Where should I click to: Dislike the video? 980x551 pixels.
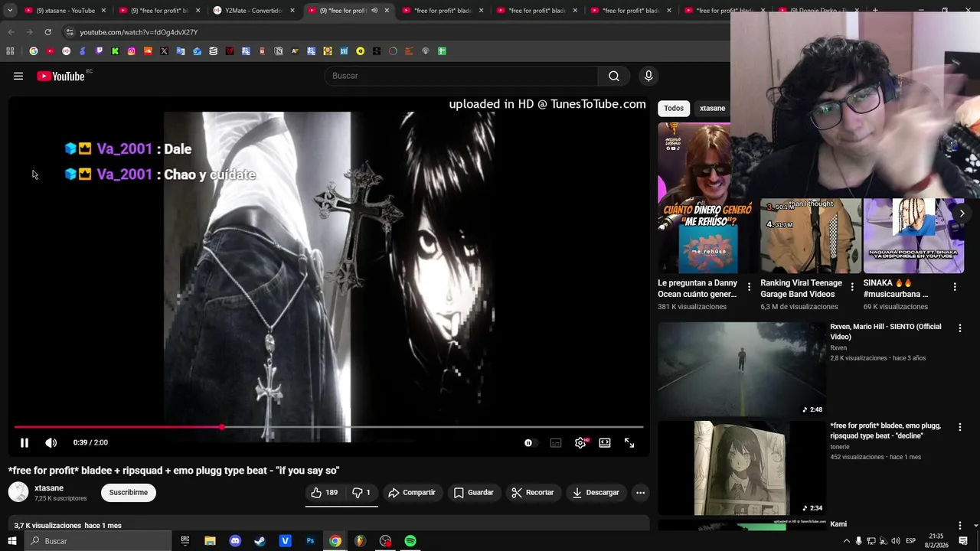point(361,492)
